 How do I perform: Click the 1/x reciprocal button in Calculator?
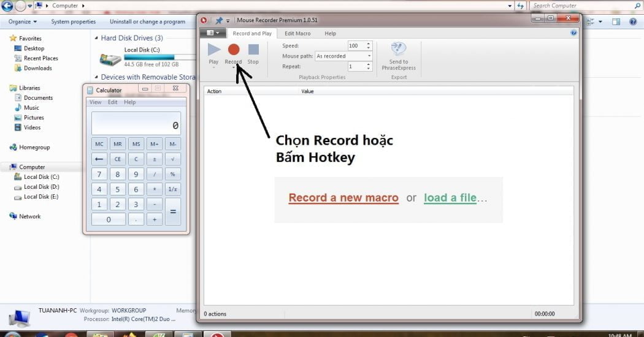pos(173,190)
